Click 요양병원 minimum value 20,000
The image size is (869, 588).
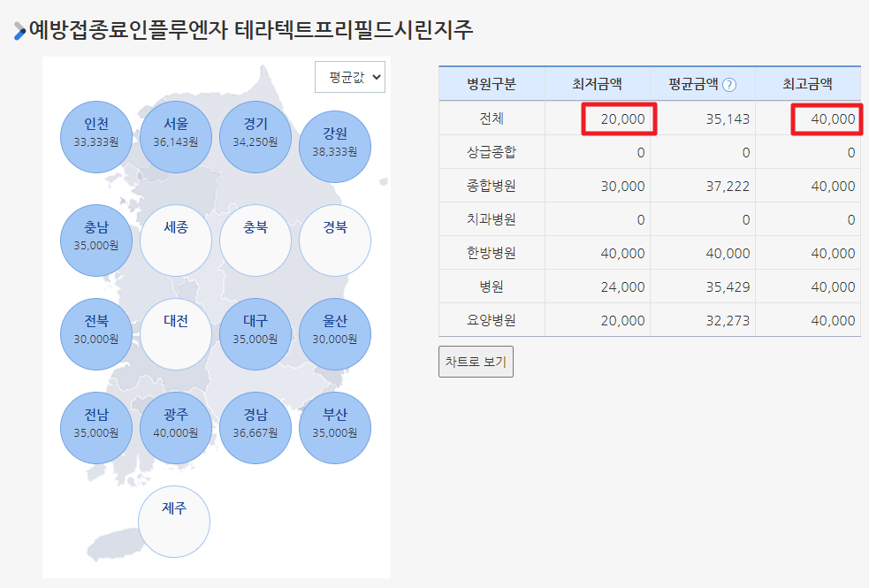point(622,321)
